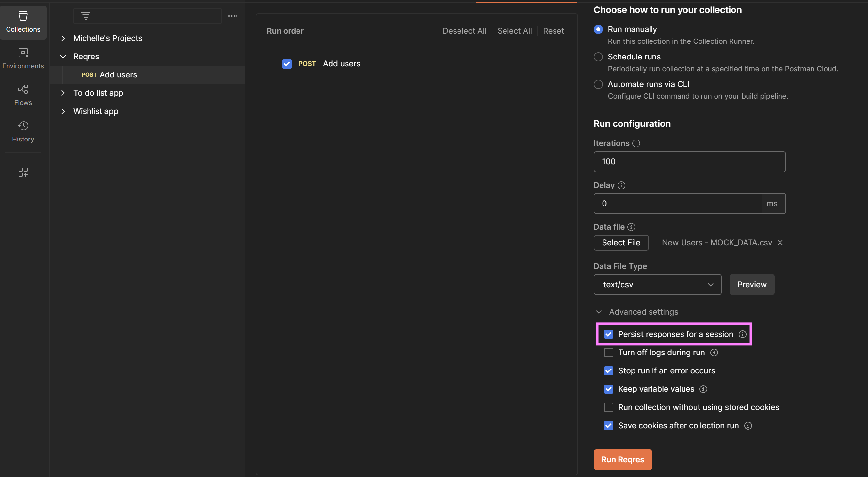The image size is (868, 477).
Task: Uncheck the Add users request in run order
Action: pos(287,64)
